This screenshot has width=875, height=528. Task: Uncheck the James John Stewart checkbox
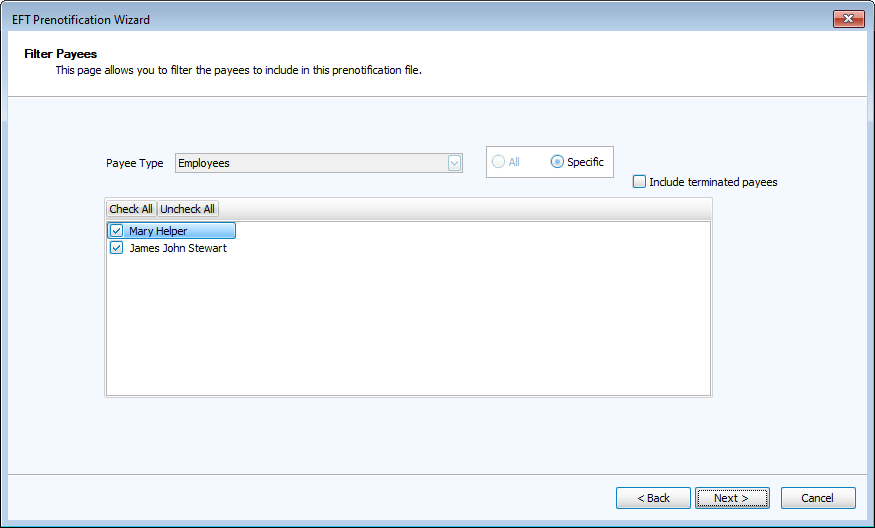click(x=117, y=248)
